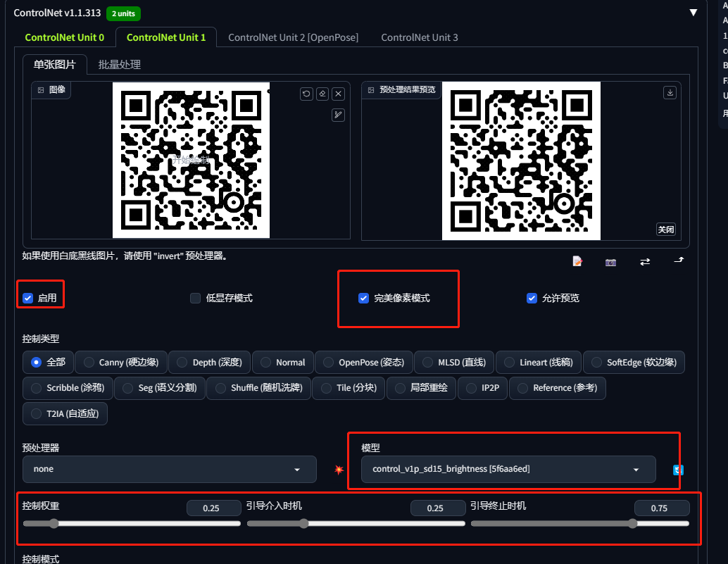
Task: Open the ControlNet Unit 3 tab
Action: [x=419, y=37]
